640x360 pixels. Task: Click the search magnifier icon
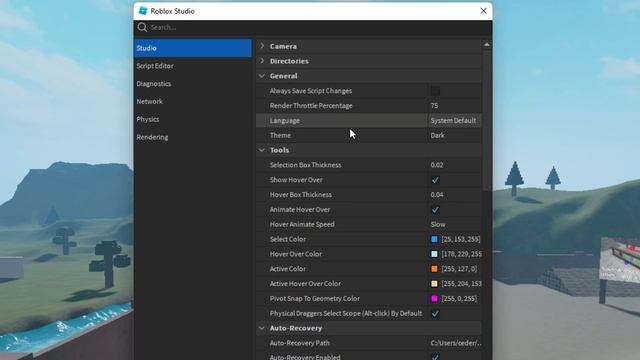pos(142,27)
